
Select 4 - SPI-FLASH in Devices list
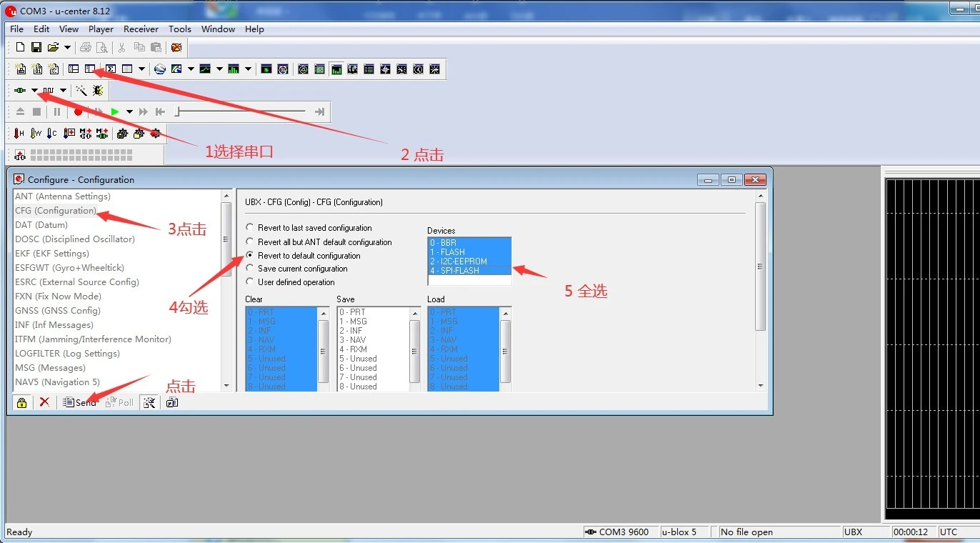469,271
